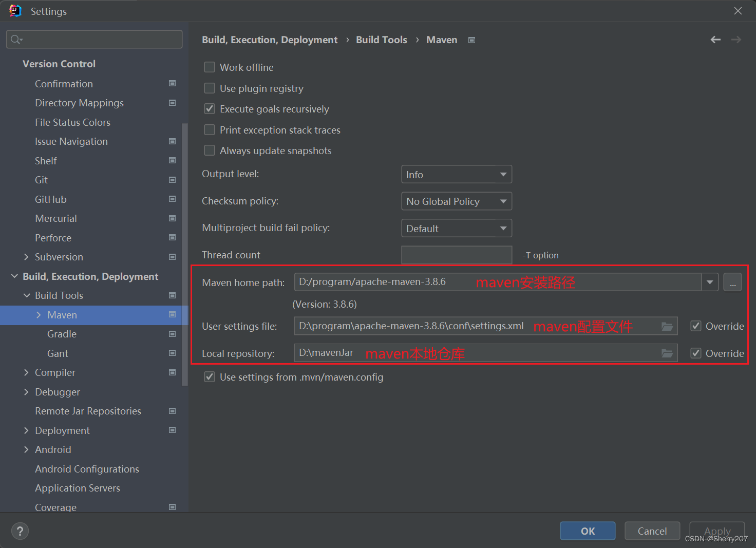Select Android Configurations settings page
The width and height of the screenshot is (756, 548).
[x=87, y=469]
